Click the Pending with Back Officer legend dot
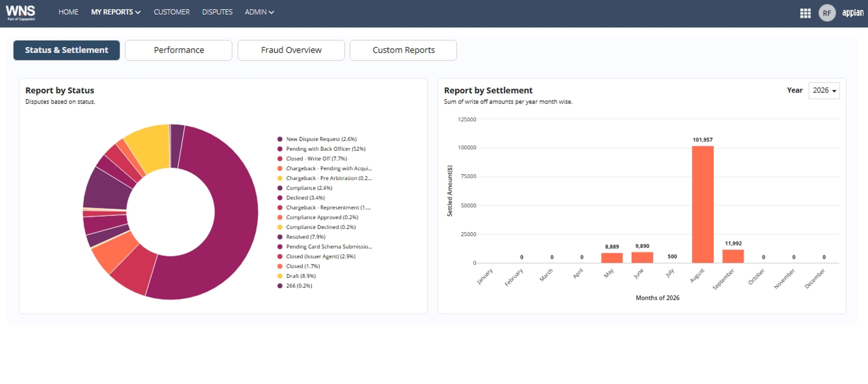 pos(280,149)
